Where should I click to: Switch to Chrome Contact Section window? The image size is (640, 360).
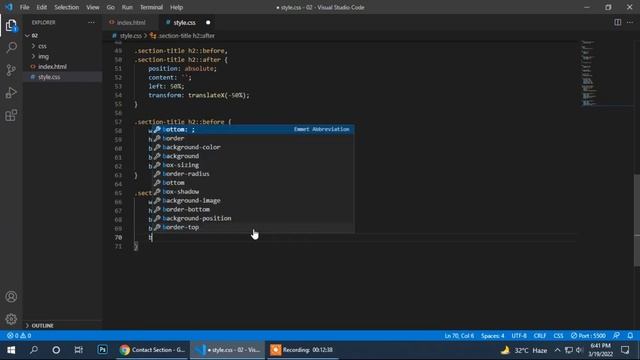[152, 350]
